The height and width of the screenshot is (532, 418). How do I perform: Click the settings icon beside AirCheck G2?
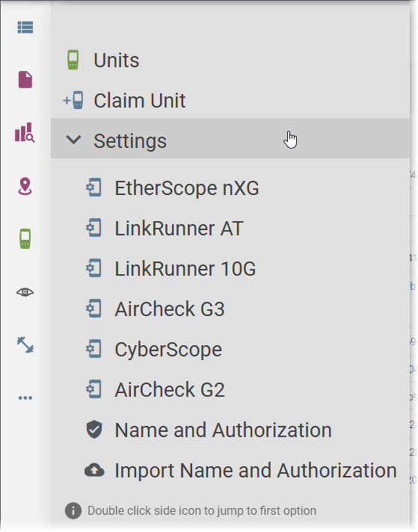93,389
